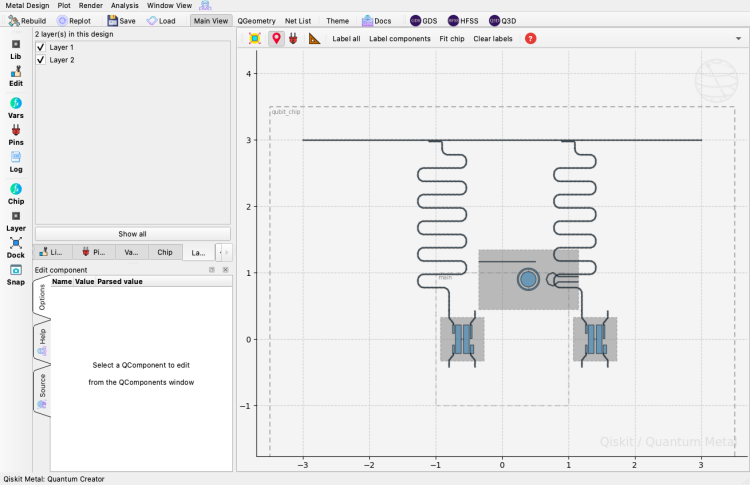Click the left blue coupler component
The image size is (750, 485).
point(462,339)
